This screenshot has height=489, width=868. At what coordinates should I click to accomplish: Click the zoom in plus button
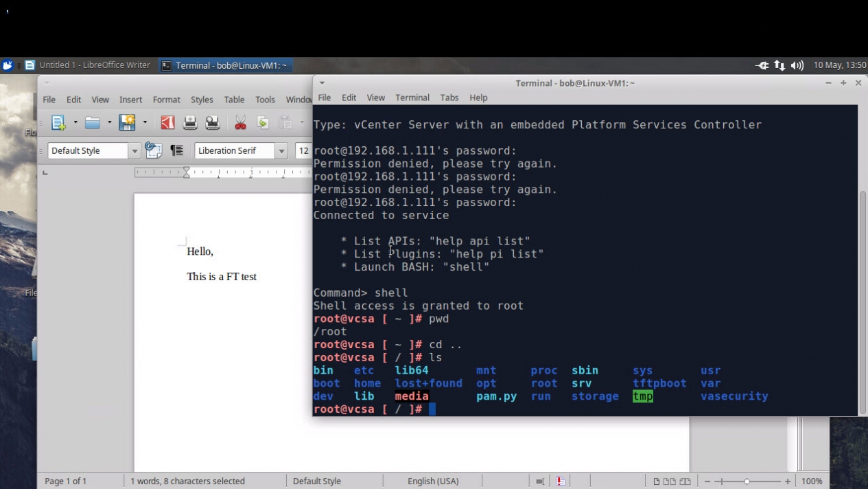(x=788, y=481)
